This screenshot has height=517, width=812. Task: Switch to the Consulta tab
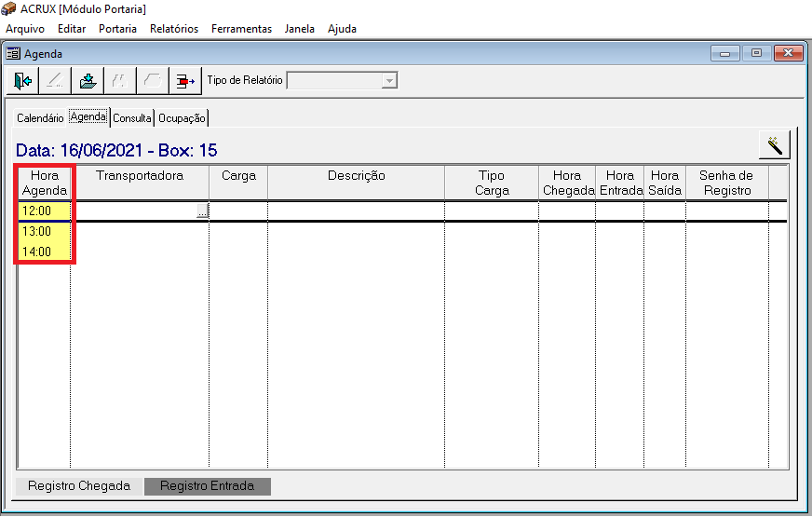coord(132,118)
